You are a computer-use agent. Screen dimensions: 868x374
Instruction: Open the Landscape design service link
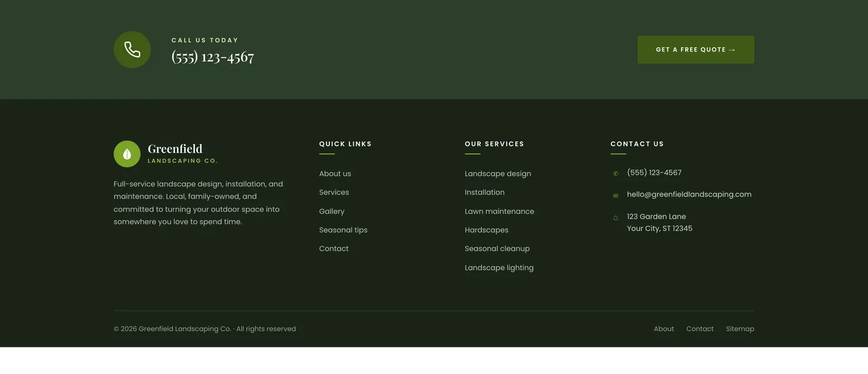[x=498, y=174]
